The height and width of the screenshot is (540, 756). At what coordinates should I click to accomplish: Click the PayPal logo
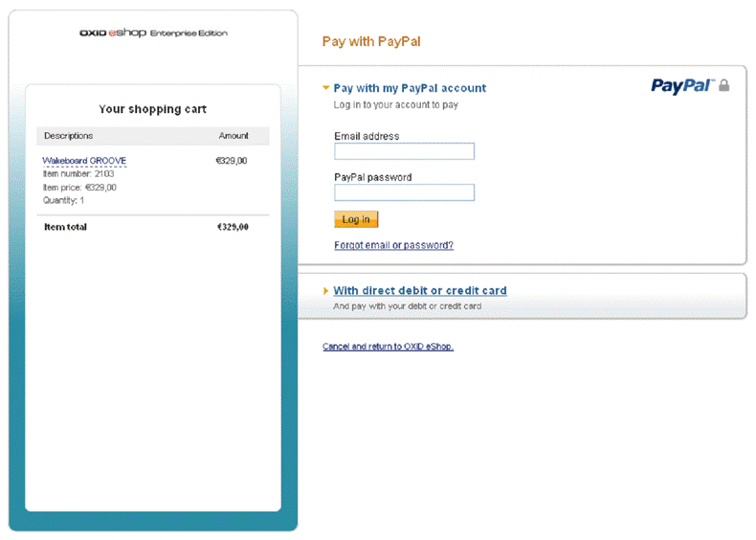[682, 86]
